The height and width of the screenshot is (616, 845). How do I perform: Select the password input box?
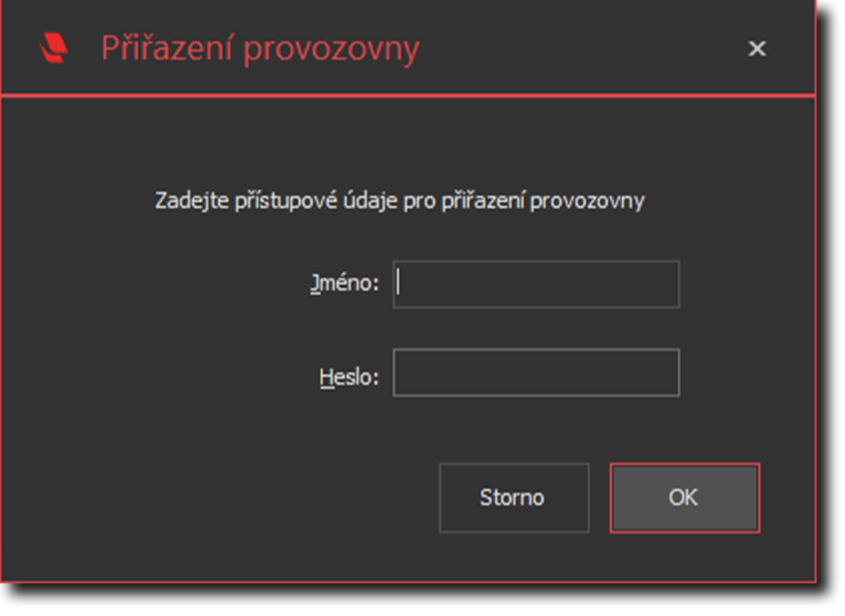[x=536, y=373]
